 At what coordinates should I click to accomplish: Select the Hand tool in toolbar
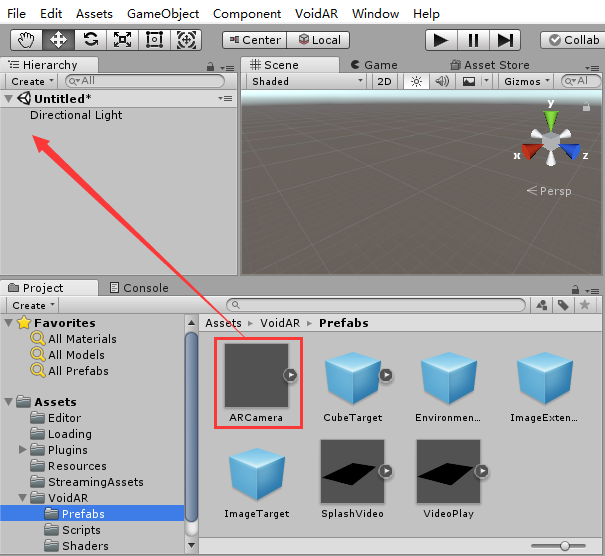26,40
